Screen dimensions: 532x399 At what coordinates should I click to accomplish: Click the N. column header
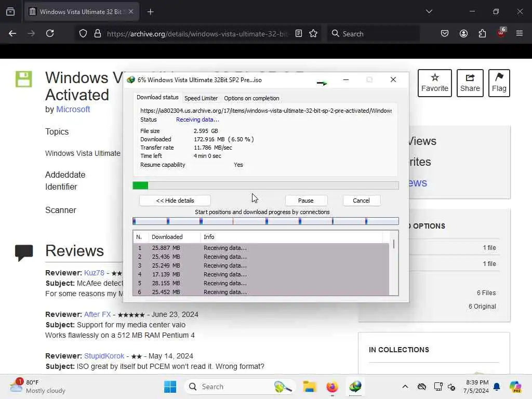click(139, 237)
